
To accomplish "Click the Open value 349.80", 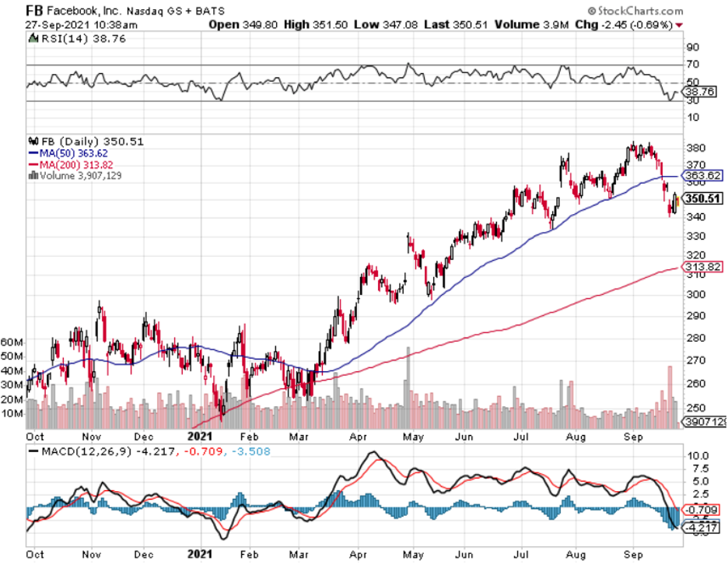I will point(260,25).
